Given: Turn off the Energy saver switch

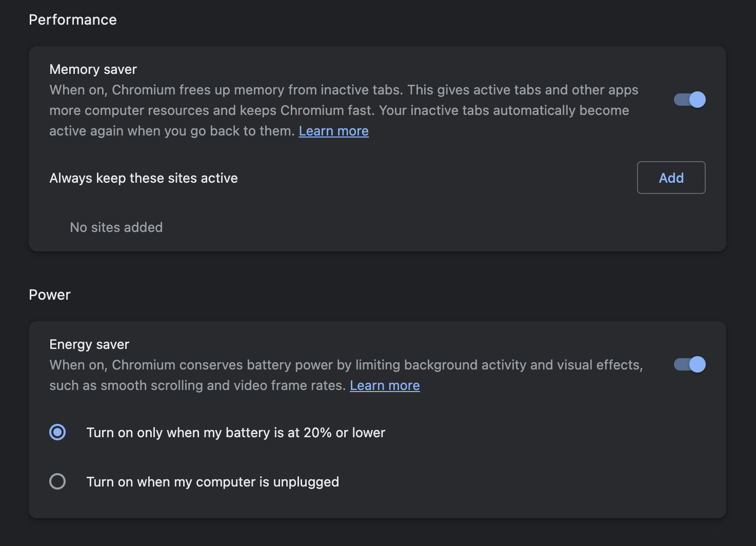Looking at the screenshot, I should [x=689, y=364].
